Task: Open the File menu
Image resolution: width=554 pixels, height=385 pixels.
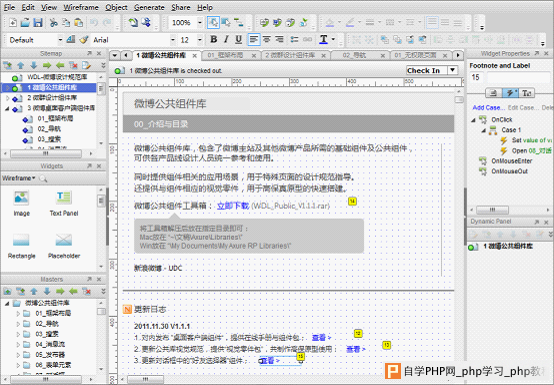Action: pos(9,7)
